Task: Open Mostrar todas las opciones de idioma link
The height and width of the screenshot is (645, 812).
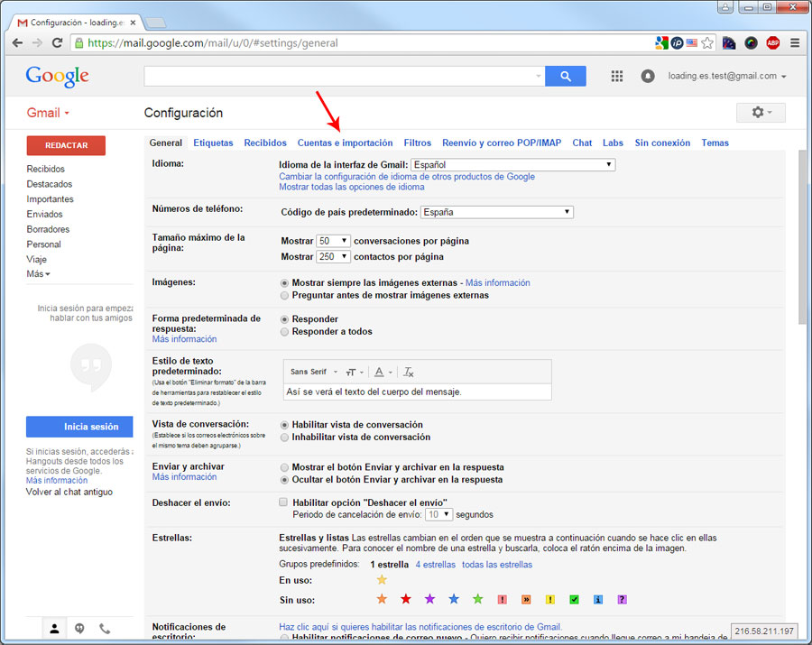Action: 352,187
